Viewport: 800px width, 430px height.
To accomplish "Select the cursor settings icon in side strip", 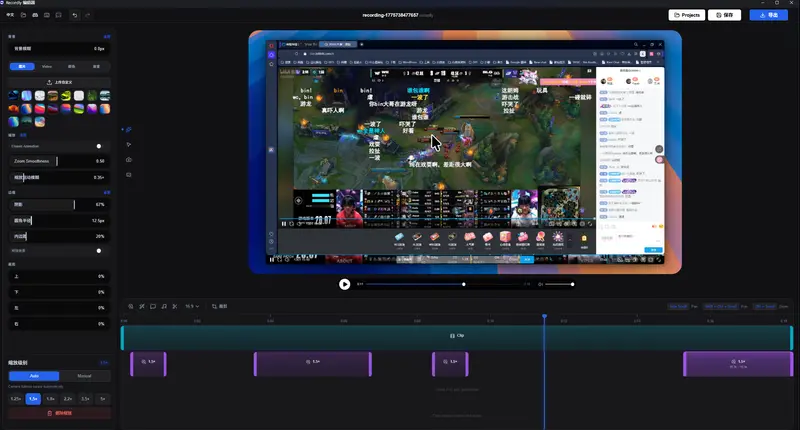I will click(129, 144).
